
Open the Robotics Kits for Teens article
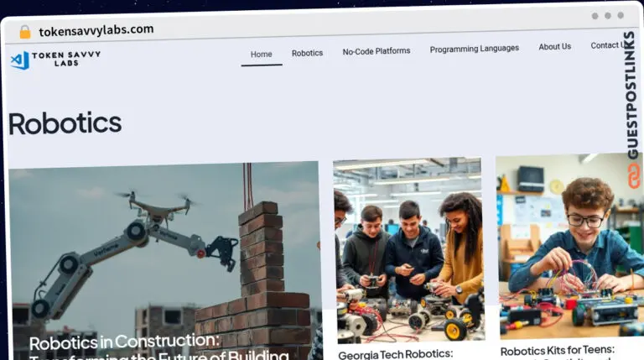558,351
